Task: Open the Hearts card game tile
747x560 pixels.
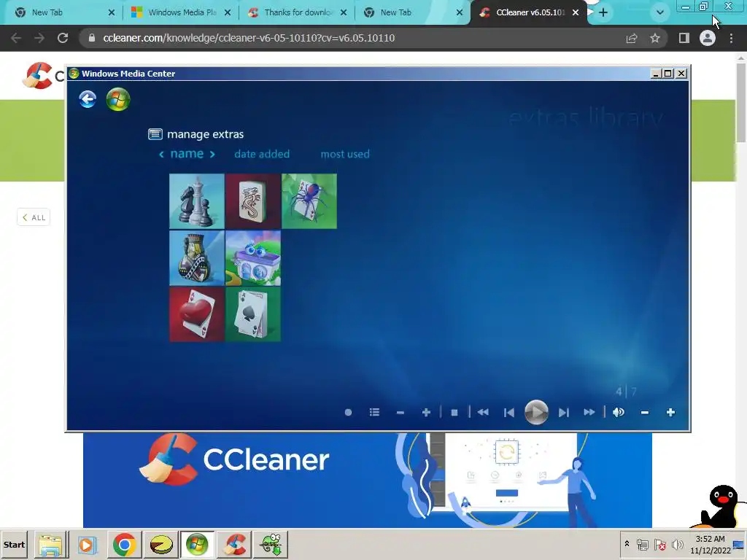Action: pyautogui.click(x=197, y=314)
